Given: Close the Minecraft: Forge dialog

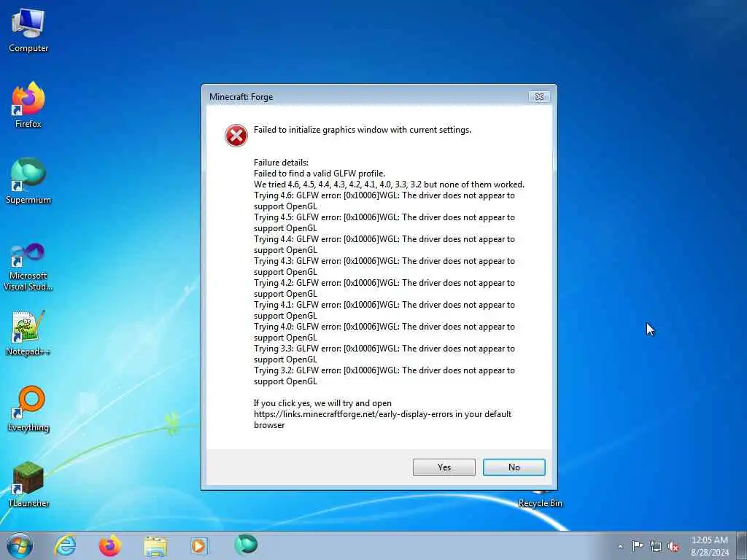Looking at the screenshot, I should (539, 97).
